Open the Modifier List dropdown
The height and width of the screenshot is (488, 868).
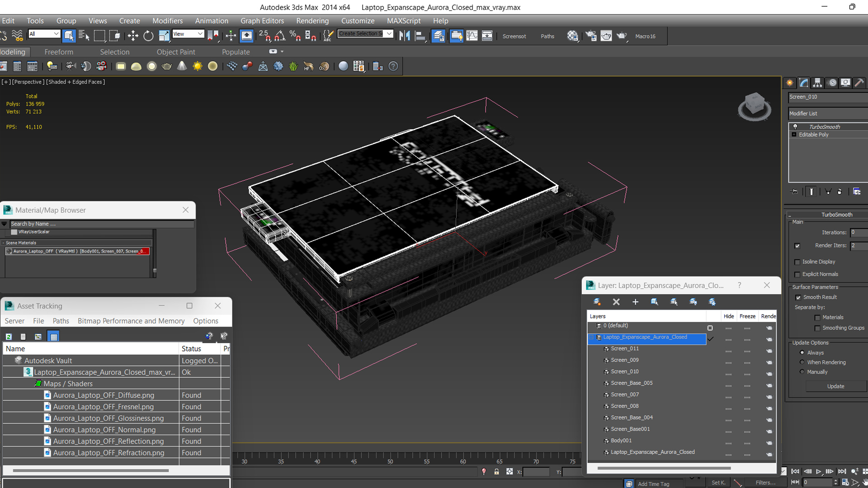click(828, 113)
